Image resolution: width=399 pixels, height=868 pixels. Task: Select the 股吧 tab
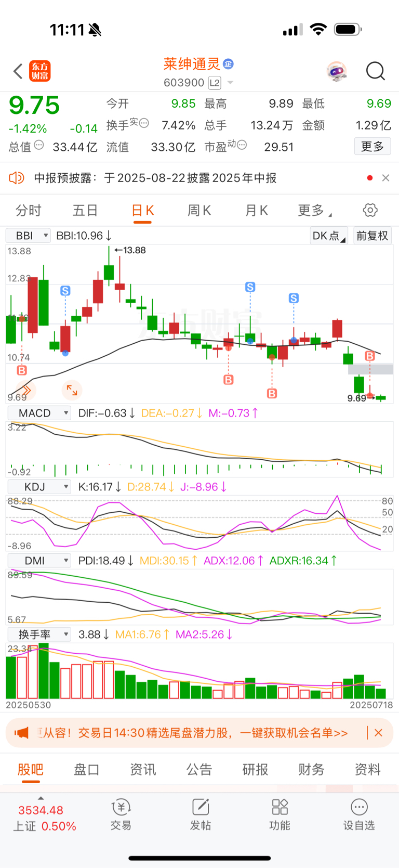pyautogui.click(x=31, y=770)
